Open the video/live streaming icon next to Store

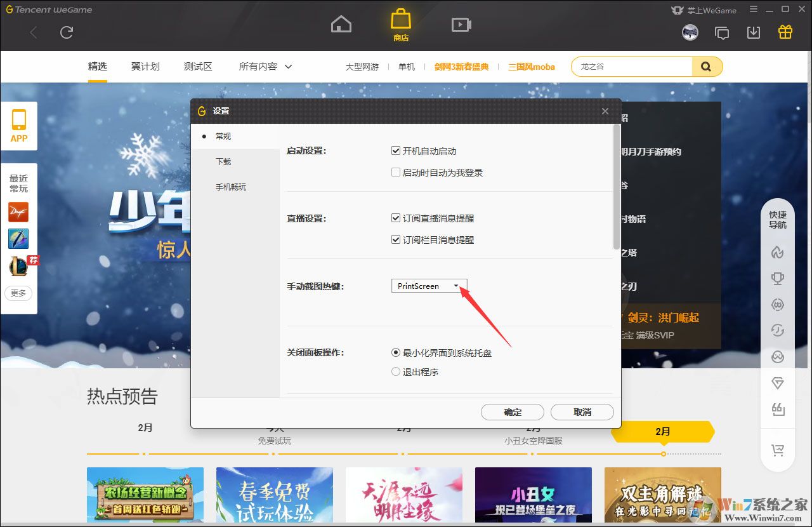click(x=461, y=23)
